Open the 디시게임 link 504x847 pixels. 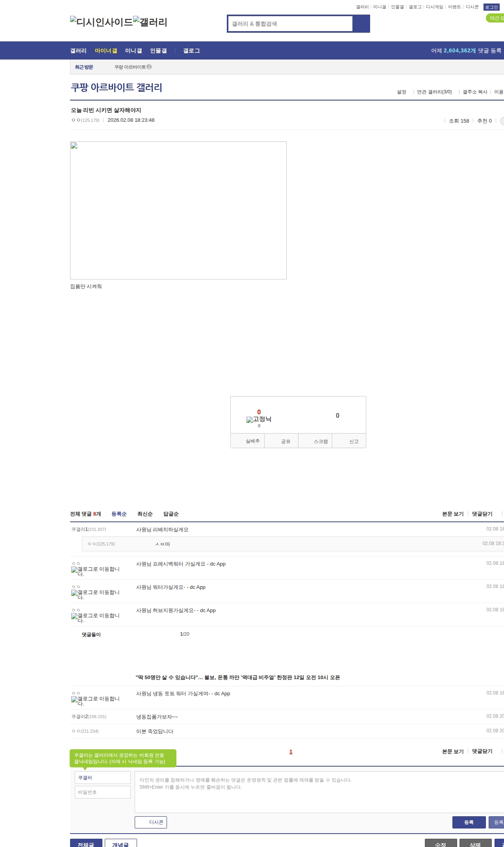(435, 7)
